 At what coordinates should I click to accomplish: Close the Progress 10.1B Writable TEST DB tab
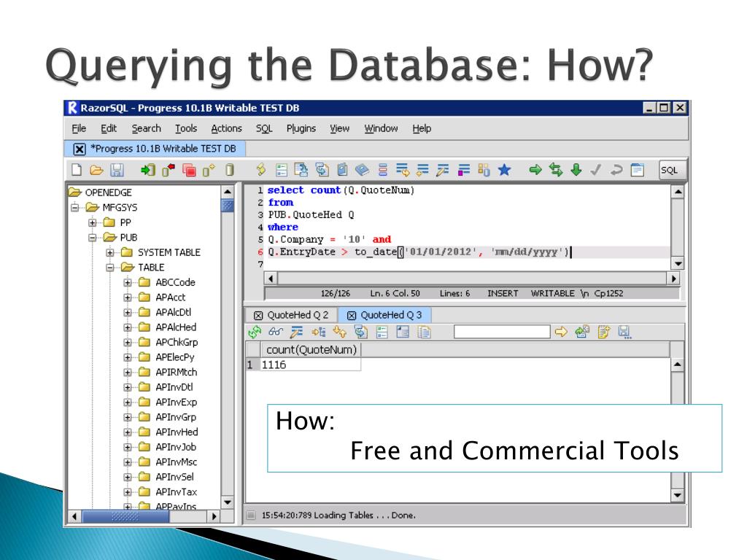pyautogui.click(x=80, y=149)
